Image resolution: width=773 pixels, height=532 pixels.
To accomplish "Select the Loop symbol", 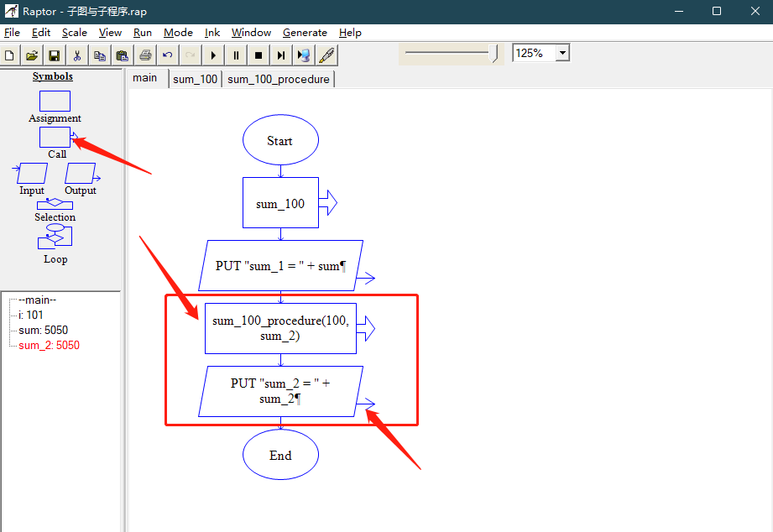I will point(55,237).
